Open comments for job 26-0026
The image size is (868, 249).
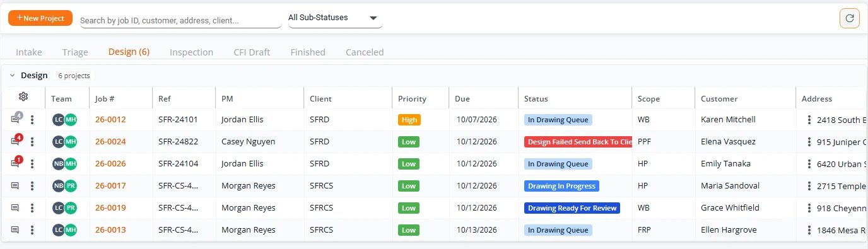[16, 163]
